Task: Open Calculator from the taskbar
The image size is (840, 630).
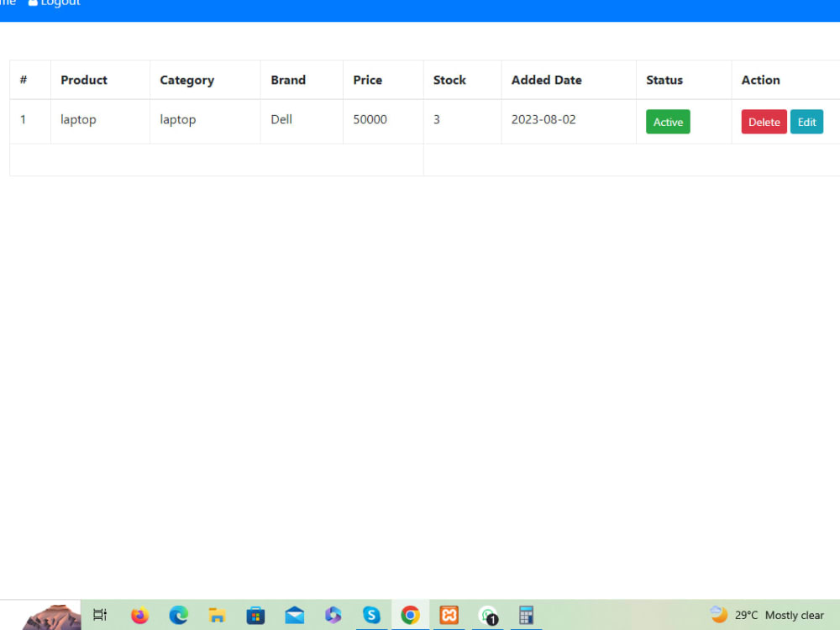Action: pos(526,615)
